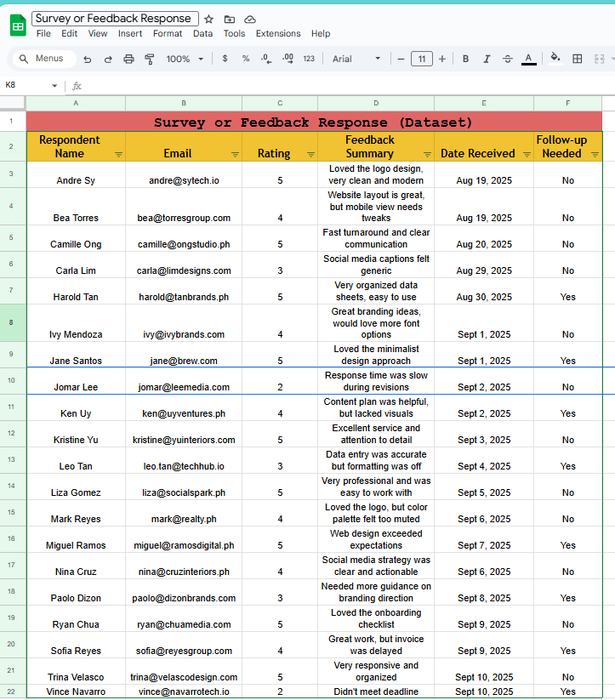Open the name box dropdown arrow
This screenshot has width=615, height=700.
tap(54, 85)
